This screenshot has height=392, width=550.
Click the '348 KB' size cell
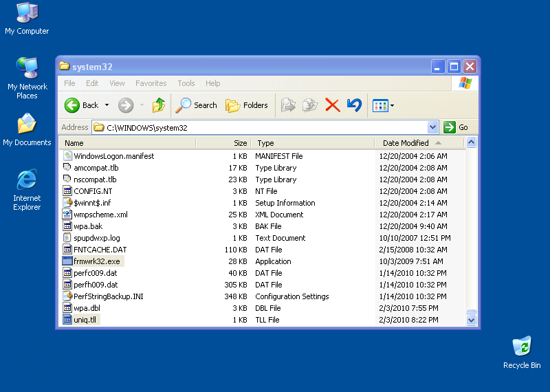click(236, 296)
